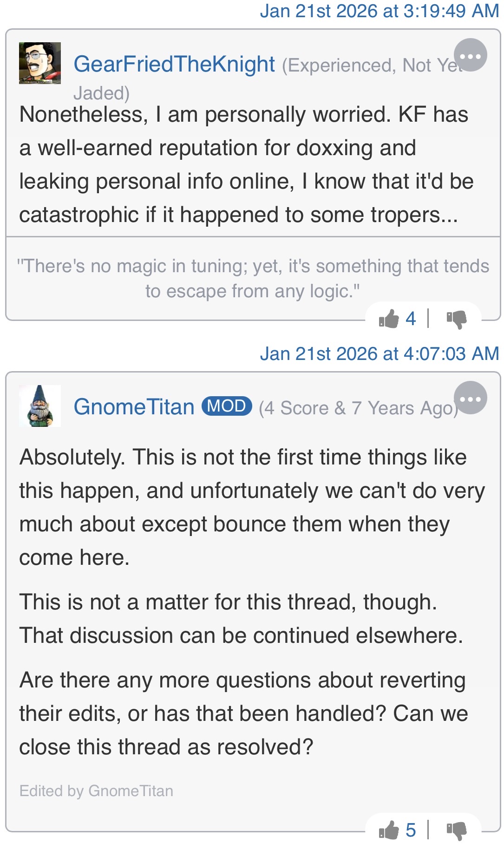Image resolution: width=504 pixels, height=850 pixels.
Task: Click the '4 Score & 7 Years Ago' user title
Action: [x=359, y=408]
